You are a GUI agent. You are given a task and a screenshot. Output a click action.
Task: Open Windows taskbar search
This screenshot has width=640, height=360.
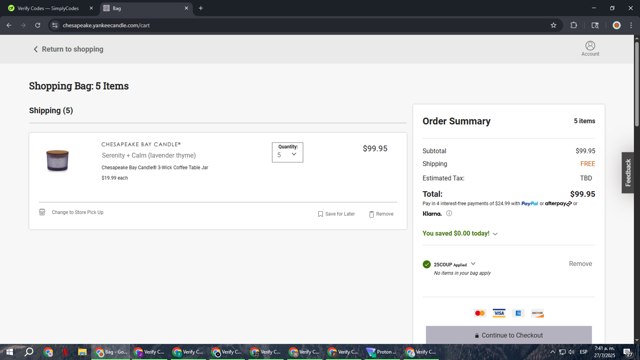tap(29, 352)
